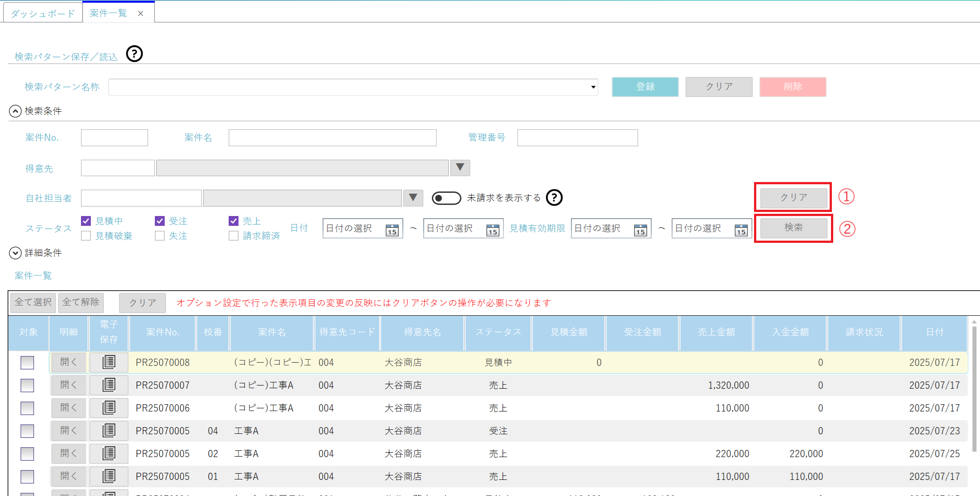Click the 案件No. input field

(x=115, y=138)
